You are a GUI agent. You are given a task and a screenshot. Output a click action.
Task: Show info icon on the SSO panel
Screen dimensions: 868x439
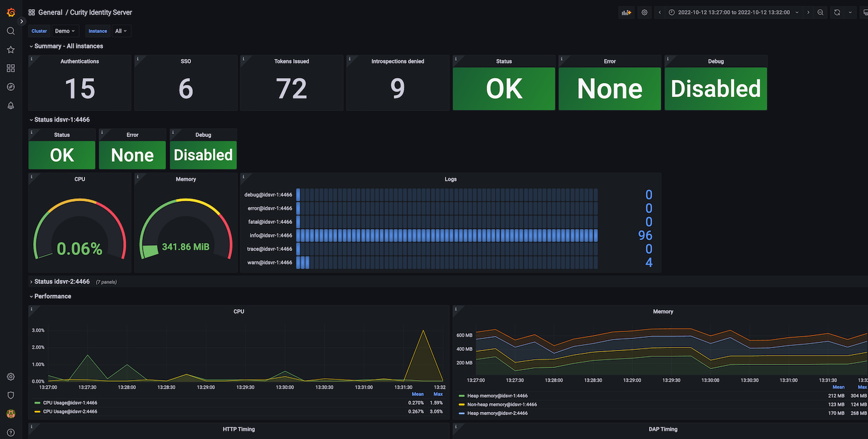point(138,58)
